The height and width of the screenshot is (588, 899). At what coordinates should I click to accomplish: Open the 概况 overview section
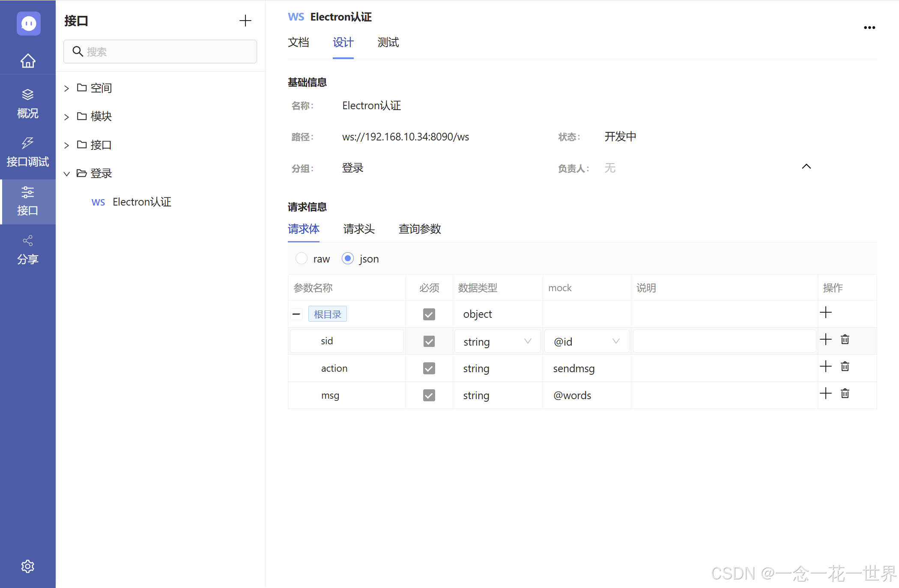click(x=28, y=104)
